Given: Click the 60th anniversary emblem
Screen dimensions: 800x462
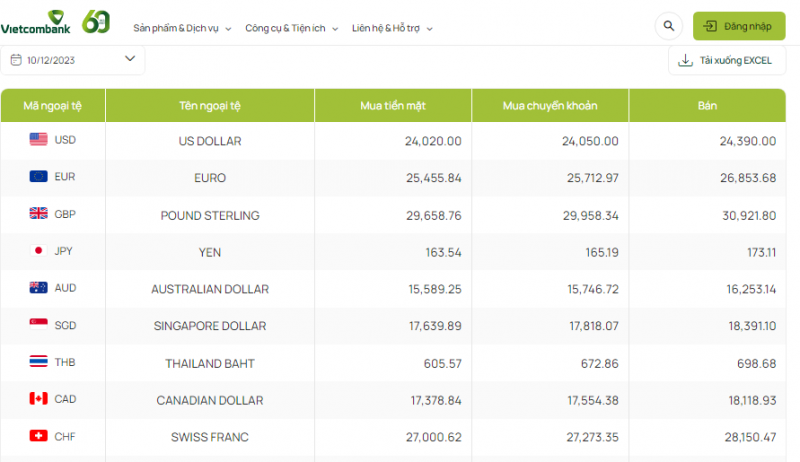Looking at the screenshot, I should pos(95,21).
